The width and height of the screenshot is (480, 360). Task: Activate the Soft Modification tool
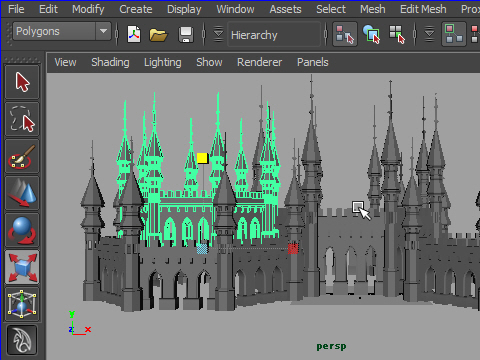[22, 340]
